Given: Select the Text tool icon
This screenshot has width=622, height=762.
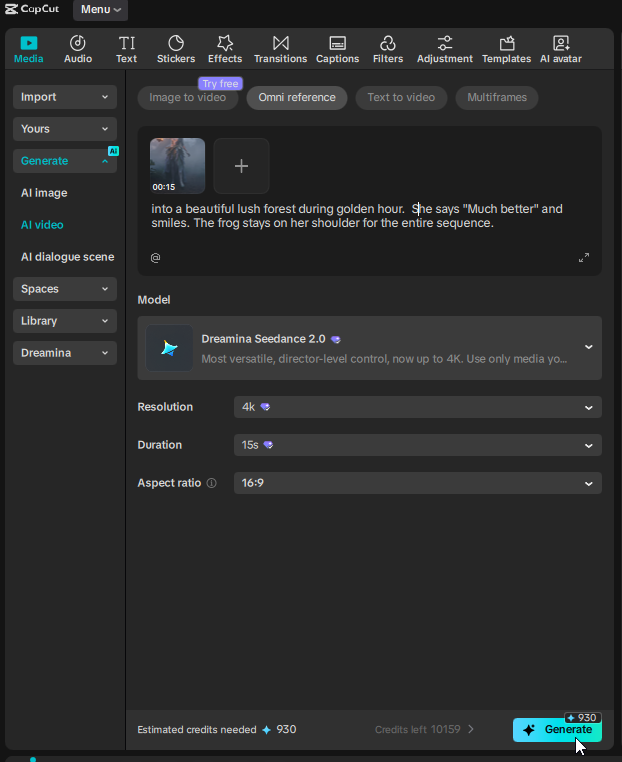Looking at the screenshot, I should (x=127, y=43).
